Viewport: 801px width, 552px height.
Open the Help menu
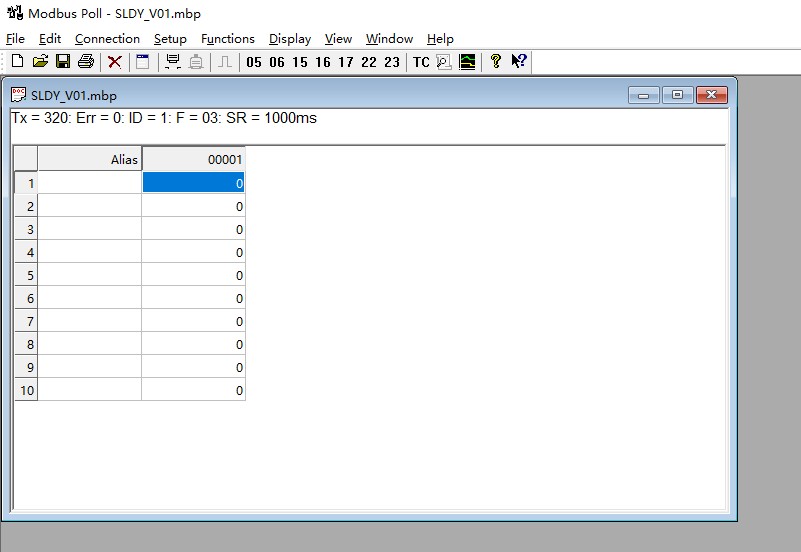[x=440, y=39]
